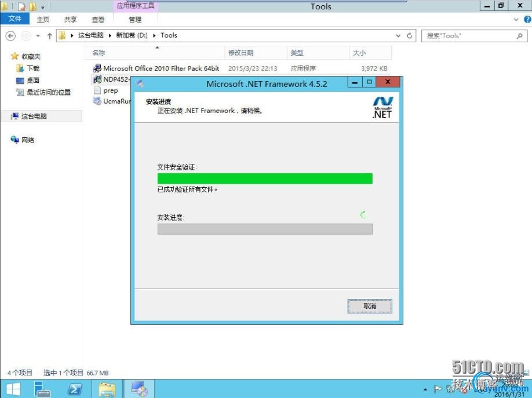Open Explorer help with the question mark icon
The height and width of the screenshot is (398, 532).
527,20
